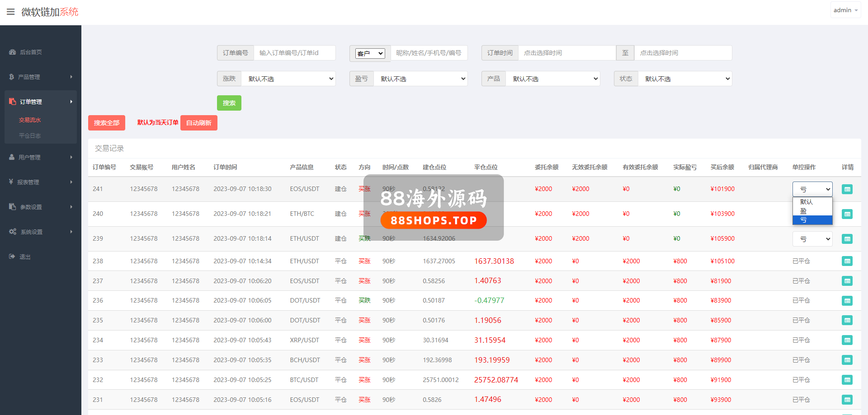Focus the 订单编号 input field
The width and height of the screenshot is (868, 415).
(294, 53)
